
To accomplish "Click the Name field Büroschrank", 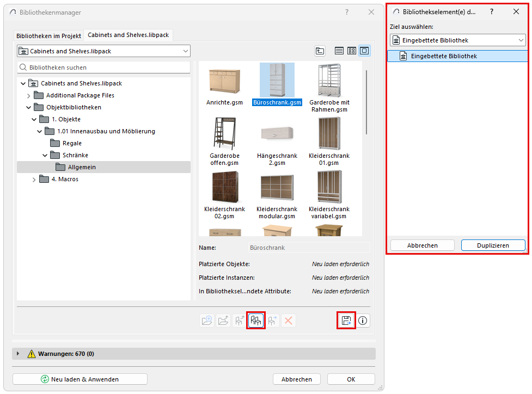I will (x=309, y=248).
